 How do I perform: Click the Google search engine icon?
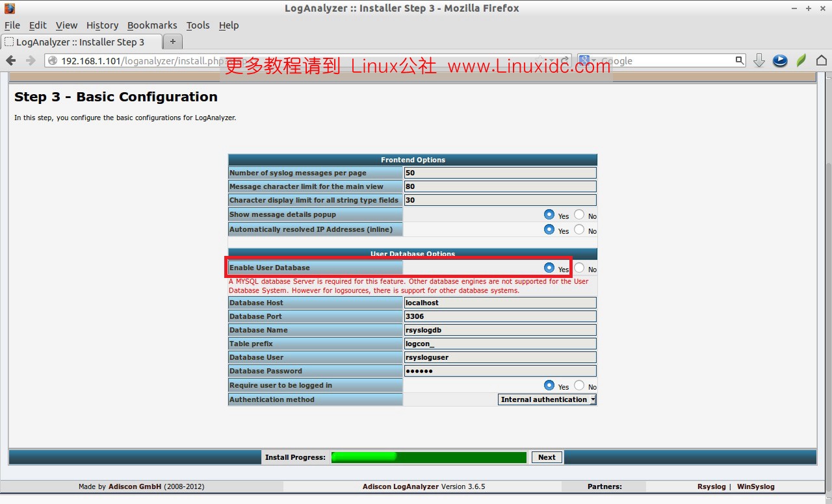[x=584, y=60]
